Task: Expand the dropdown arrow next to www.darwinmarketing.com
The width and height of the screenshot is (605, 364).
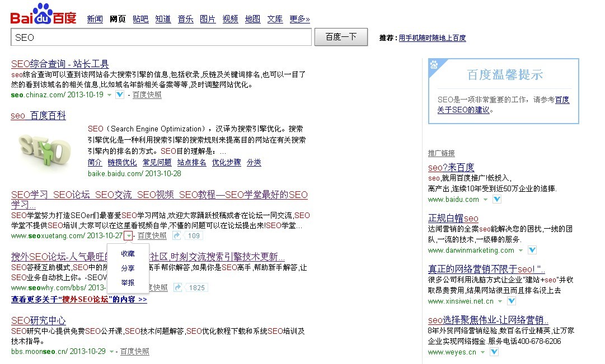Action: 521,250
